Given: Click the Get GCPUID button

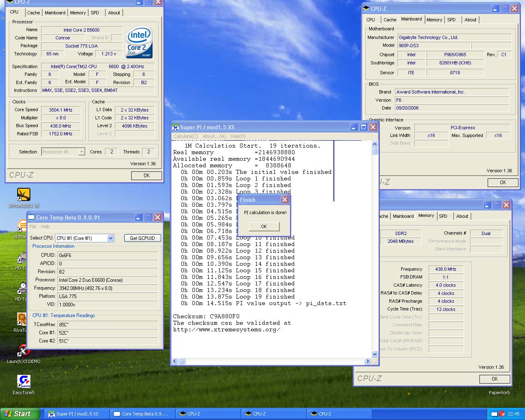Looking at the screenshot, I should pos(142,238).
